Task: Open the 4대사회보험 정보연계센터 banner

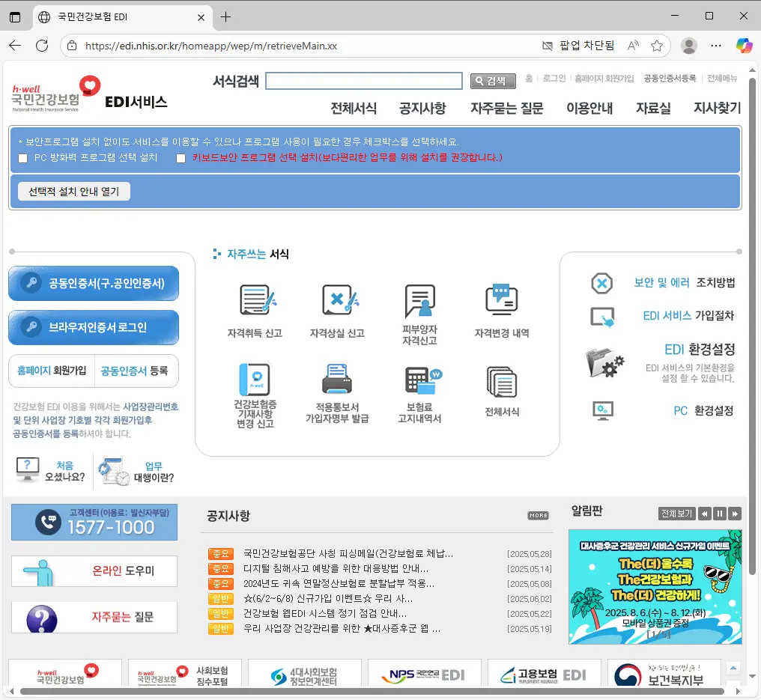Action: [305, 675]
